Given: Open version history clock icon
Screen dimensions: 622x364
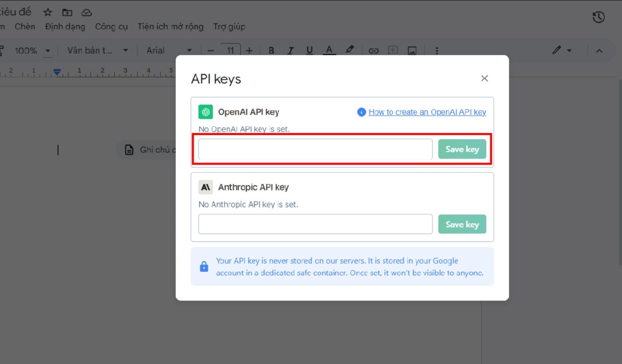Looking at the screenshot, I should (x=598, y=17).
